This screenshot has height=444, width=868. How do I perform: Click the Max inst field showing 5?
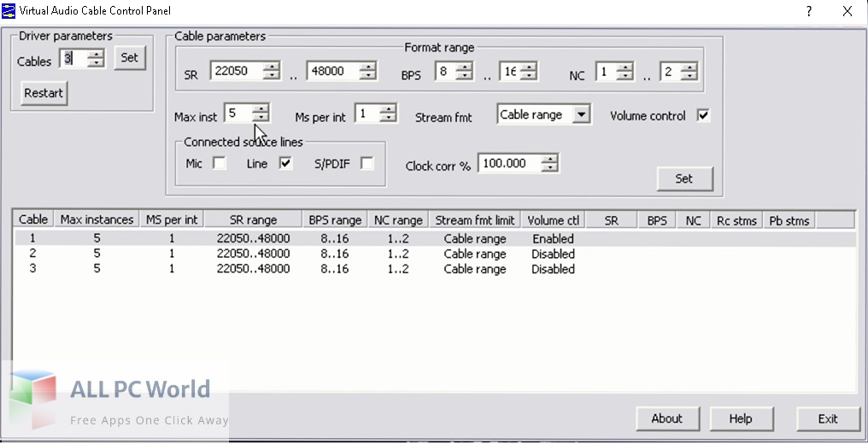[238, 113]
